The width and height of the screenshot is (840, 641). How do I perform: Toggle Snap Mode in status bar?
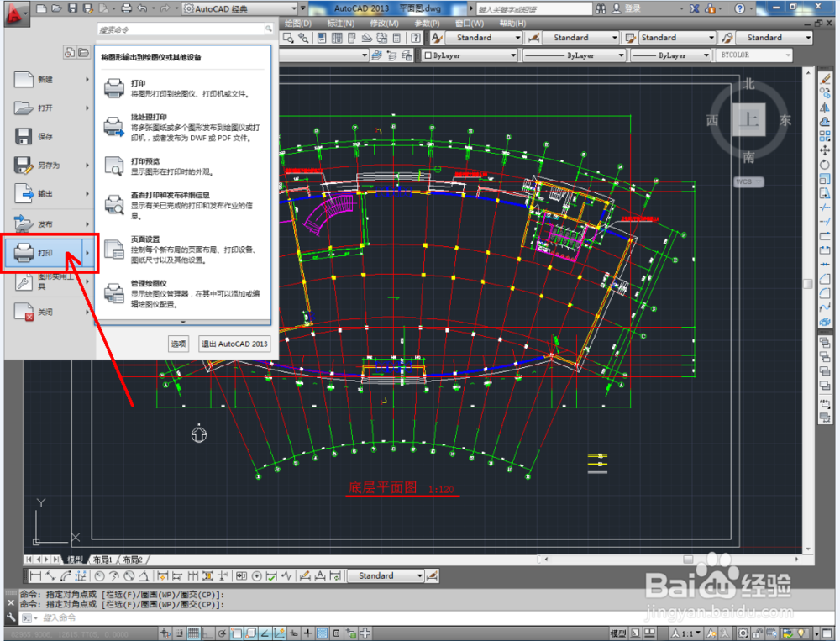click(x=180, y=633)
